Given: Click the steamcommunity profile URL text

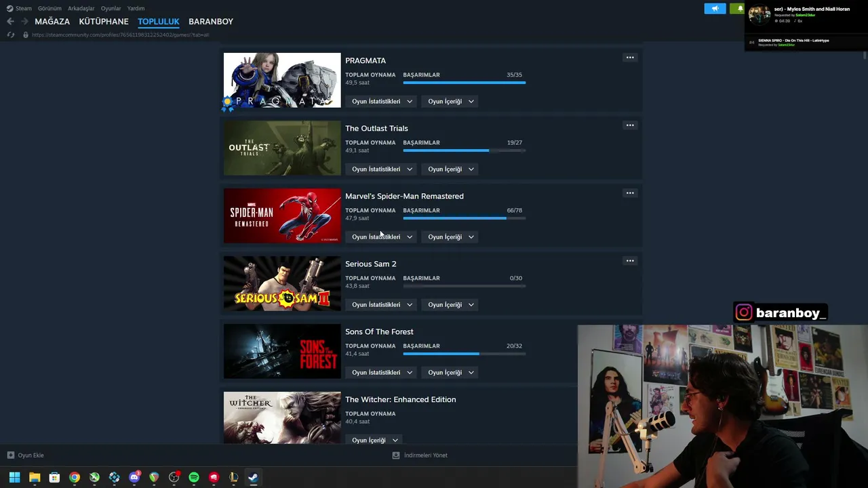Looking at the screenshot, I should click(120, 35).
